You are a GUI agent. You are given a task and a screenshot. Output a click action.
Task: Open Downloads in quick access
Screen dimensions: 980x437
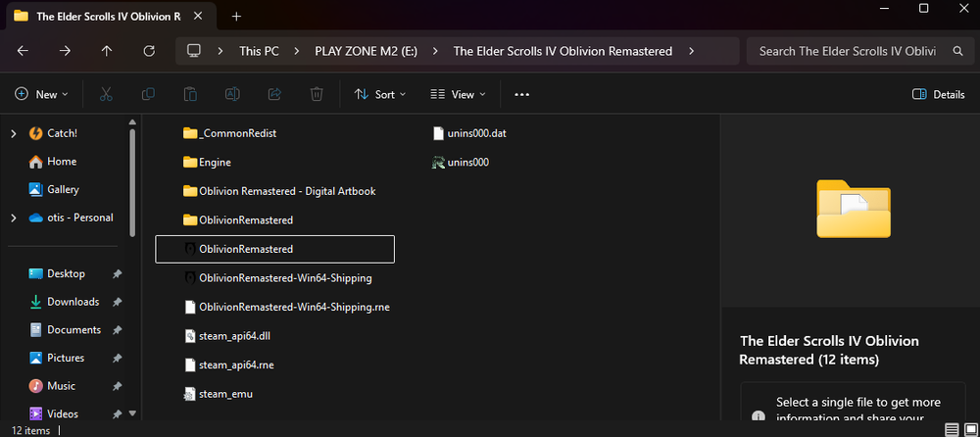73,302
